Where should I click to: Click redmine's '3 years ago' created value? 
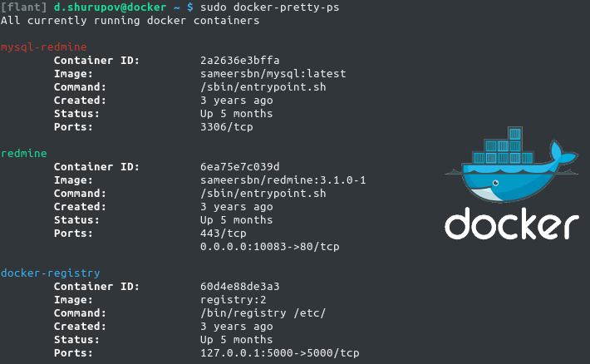[x=237, y=207]
